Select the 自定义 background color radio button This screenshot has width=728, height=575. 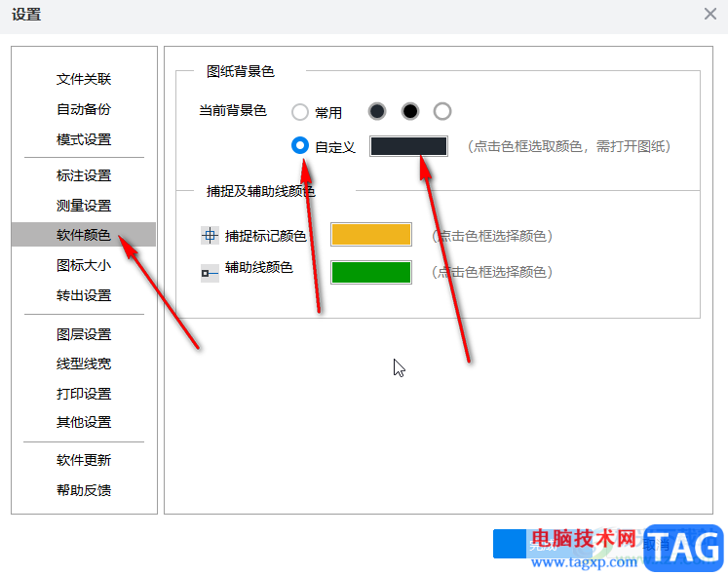coord(300,145)
